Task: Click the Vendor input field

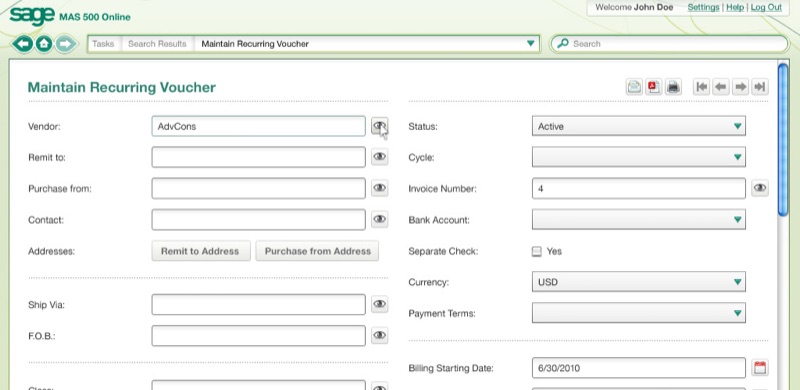Action: pos(258,126)
